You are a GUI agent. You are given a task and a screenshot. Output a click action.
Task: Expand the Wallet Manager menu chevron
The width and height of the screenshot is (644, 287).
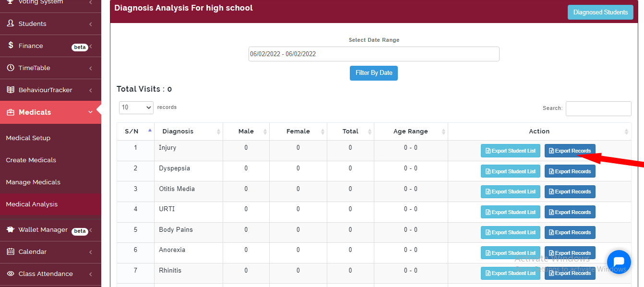coord(91,230)
